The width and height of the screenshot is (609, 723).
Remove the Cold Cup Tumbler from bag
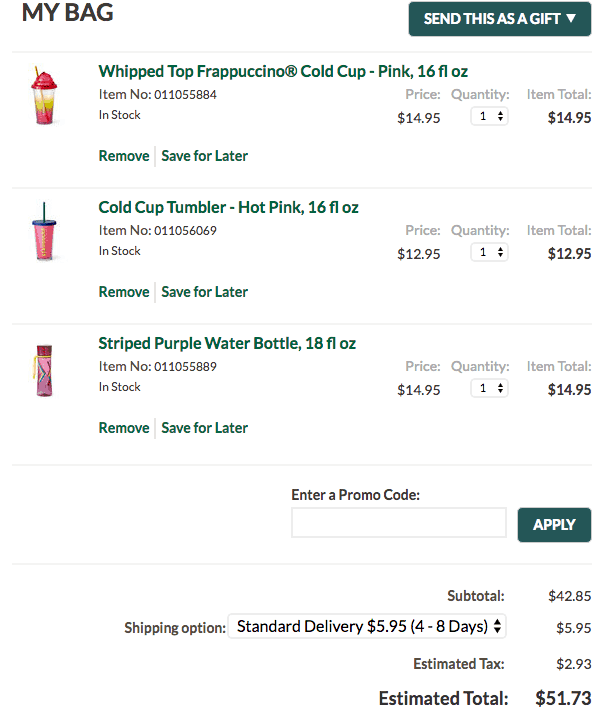(124, 292)
